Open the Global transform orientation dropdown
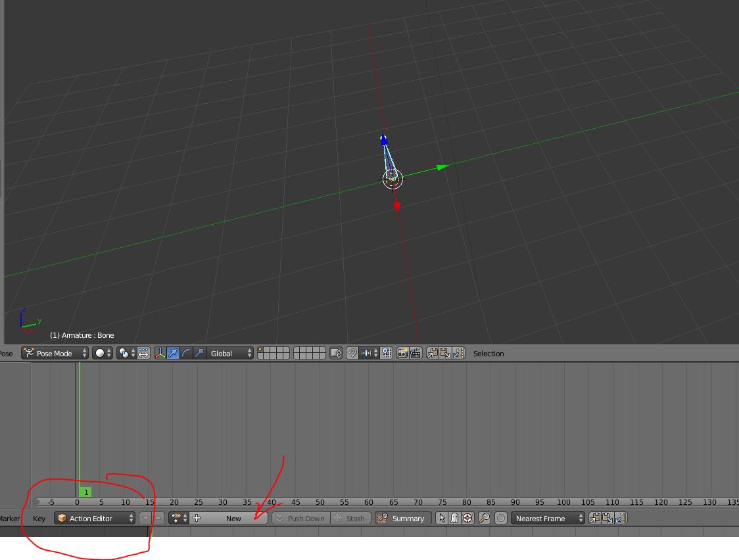This screenshot has width=739, height=560. click(230, 354)
